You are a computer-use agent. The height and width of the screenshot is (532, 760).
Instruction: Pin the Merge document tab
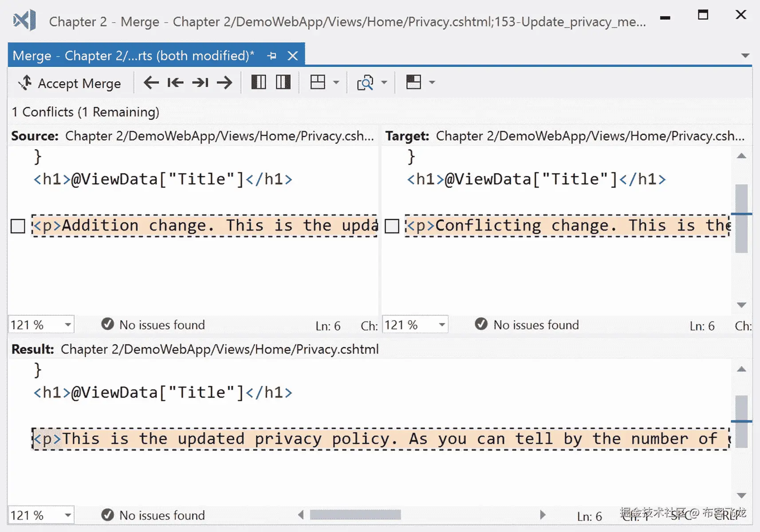point(272,56)
